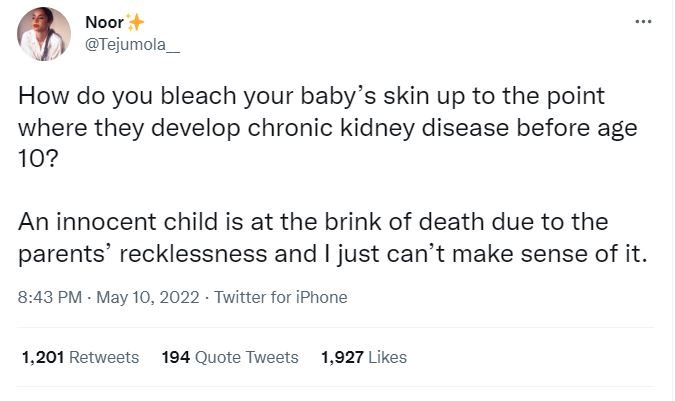Click the phrase "baby's skin" in the tweet

(354, 102)
